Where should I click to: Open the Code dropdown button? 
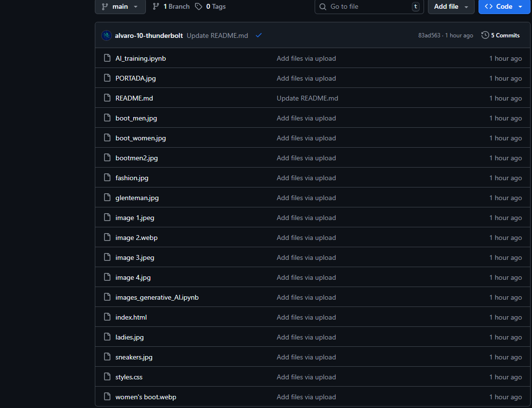coord(504,6)
